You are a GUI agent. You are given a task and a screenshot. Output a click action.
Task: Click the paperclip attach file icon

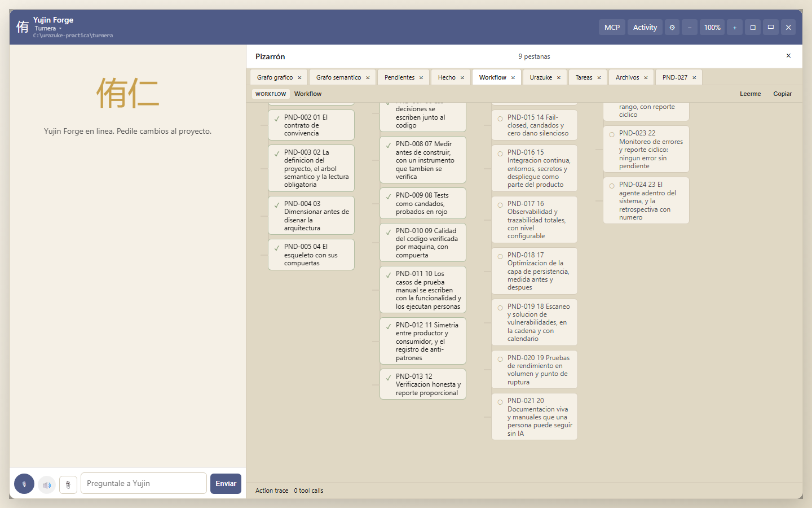[x=68, y=484]
